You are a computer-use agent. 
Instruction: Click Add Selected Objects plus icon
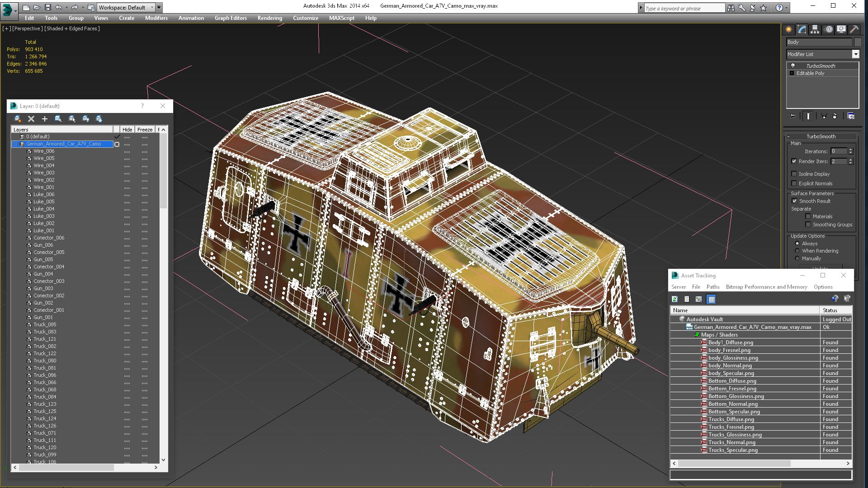point(45,119)
